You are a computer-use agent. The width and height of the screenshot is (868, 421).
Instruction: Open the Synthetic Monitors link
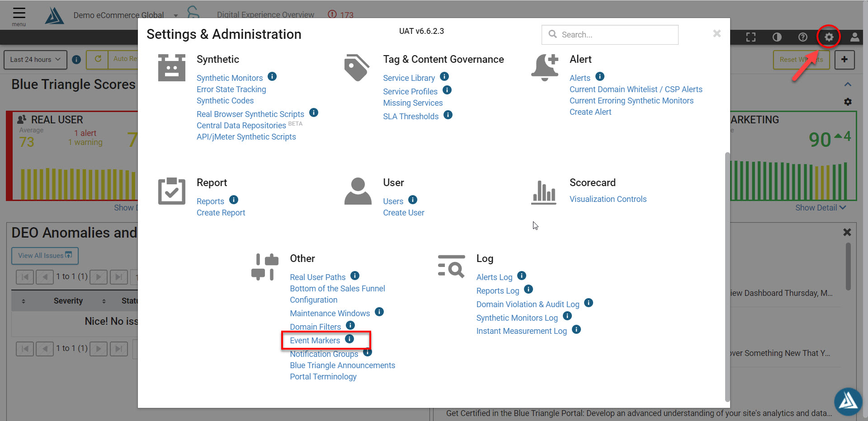(x=230, y=78)
